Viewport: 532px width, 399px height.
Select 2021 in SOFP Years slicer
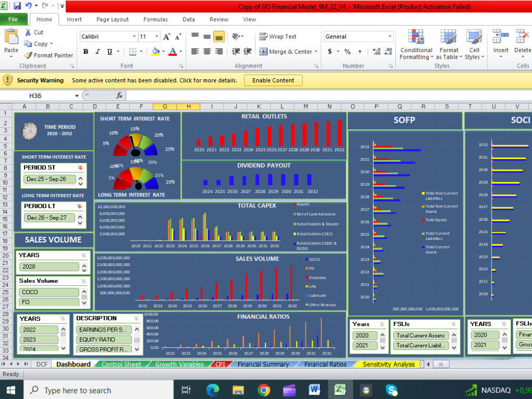365,345
